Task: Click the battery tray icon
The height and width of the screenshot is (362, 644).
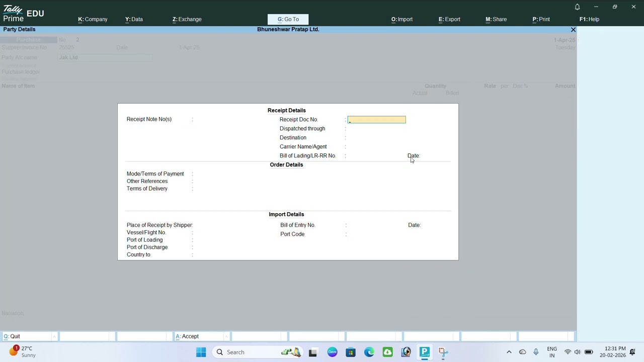Action: [589, 352]
